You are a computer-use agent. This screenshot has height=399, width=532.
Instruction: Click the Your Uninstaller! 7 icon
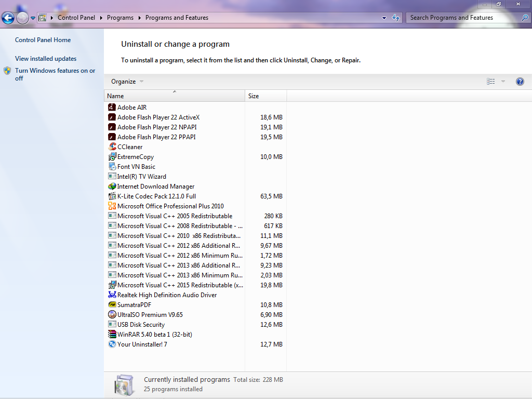[112, 344]
